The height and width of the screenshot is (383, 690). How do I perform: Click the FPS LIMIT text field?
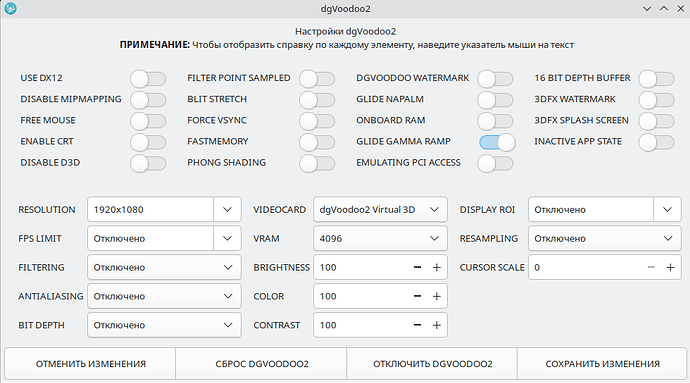150,238
